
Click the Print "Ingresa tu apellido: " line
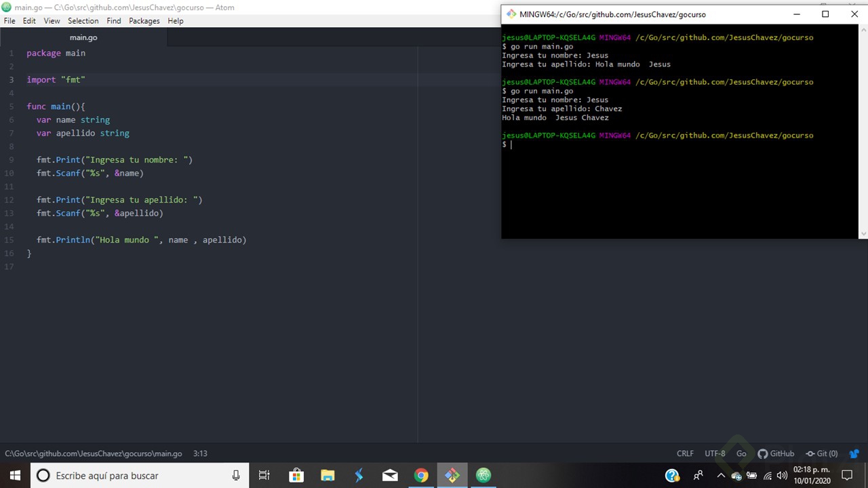tap(119, 200)
